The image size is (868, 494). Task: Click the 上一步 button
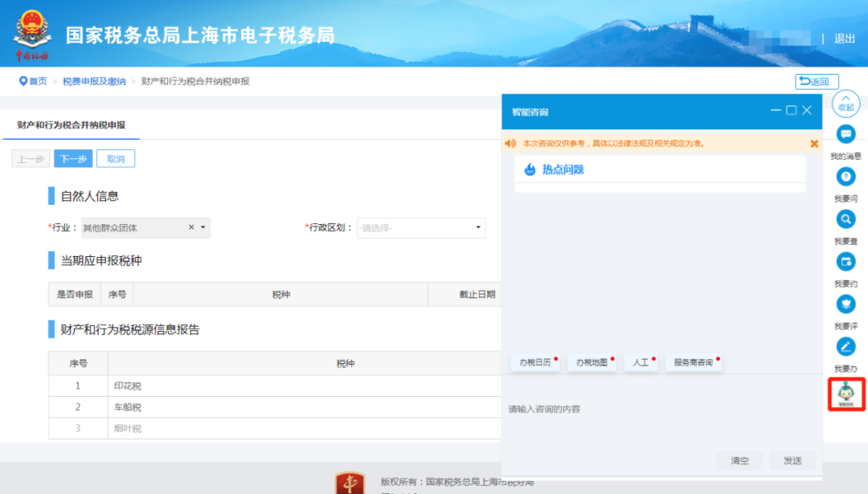[31, 159]
